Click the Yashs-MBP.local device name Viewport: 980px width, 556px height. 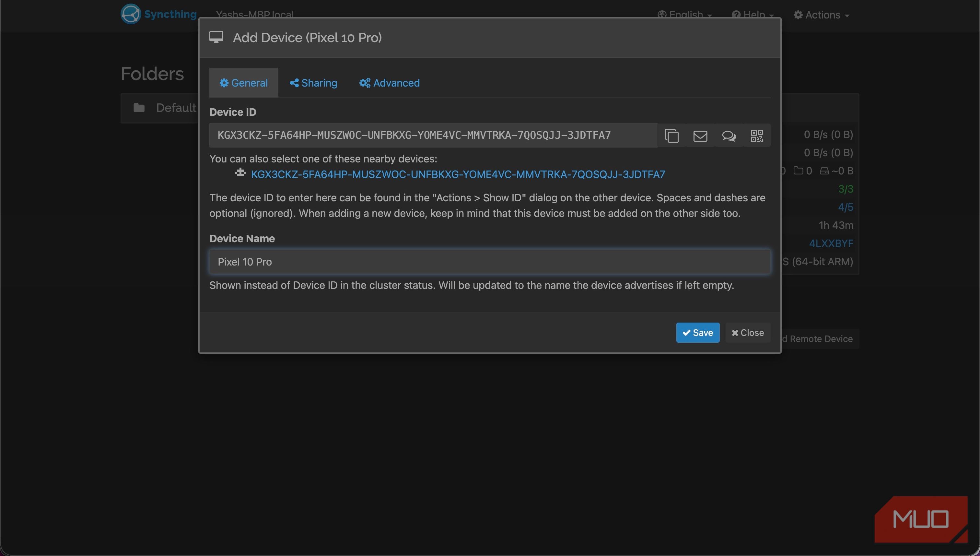pos(255,15)
